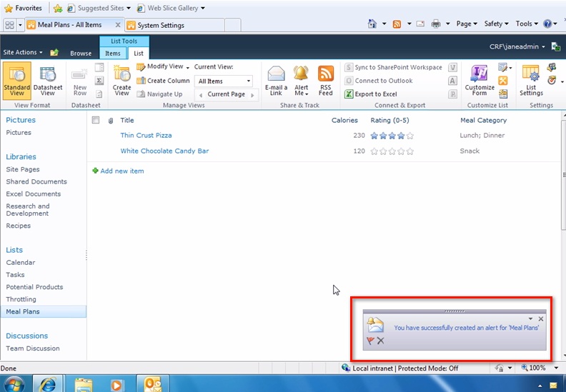Open Outlook from the taskbar
Screen dimensions: 566x392
tap(153, 384)
